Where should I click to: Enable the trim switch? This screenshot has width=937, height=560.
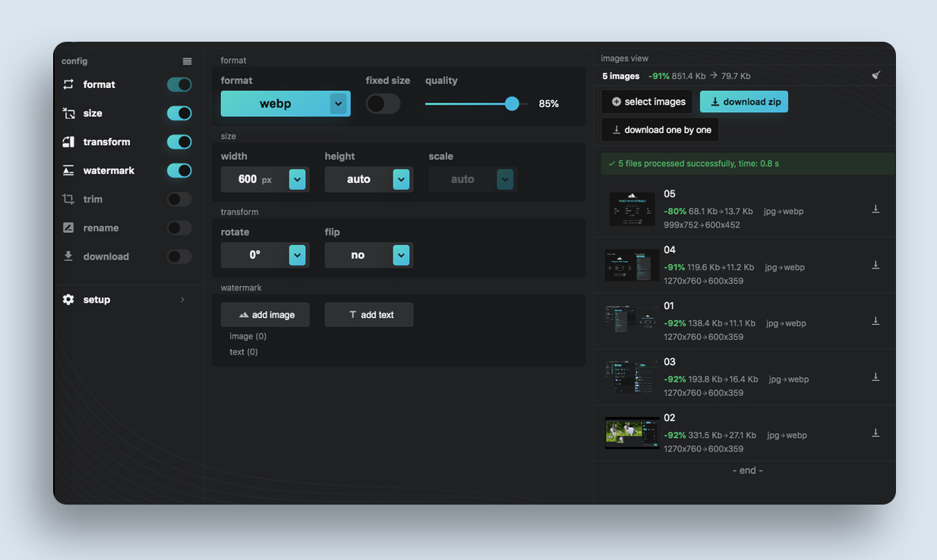click(179, 199)
